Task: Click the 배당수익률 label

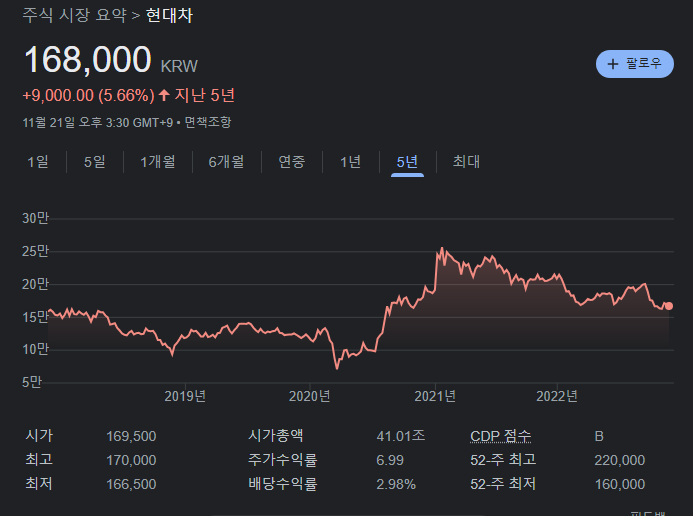Action: coord(283,484)
